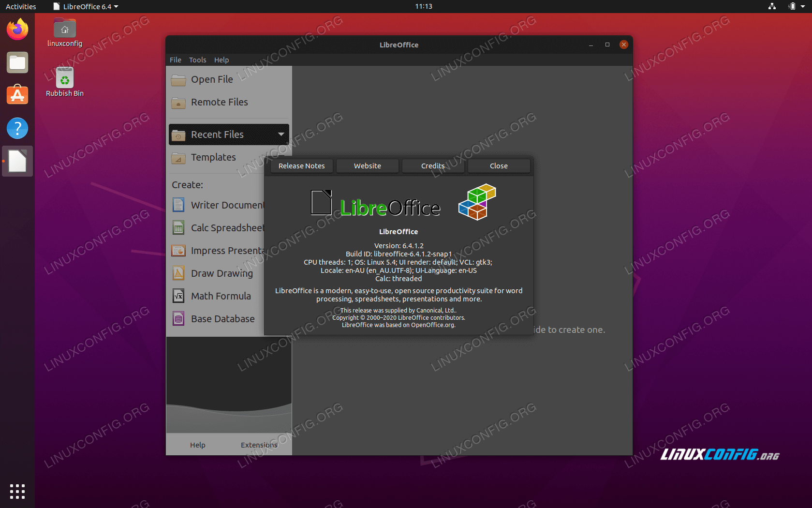Click the LibreOffice logo in About dialog

(375, 203)
